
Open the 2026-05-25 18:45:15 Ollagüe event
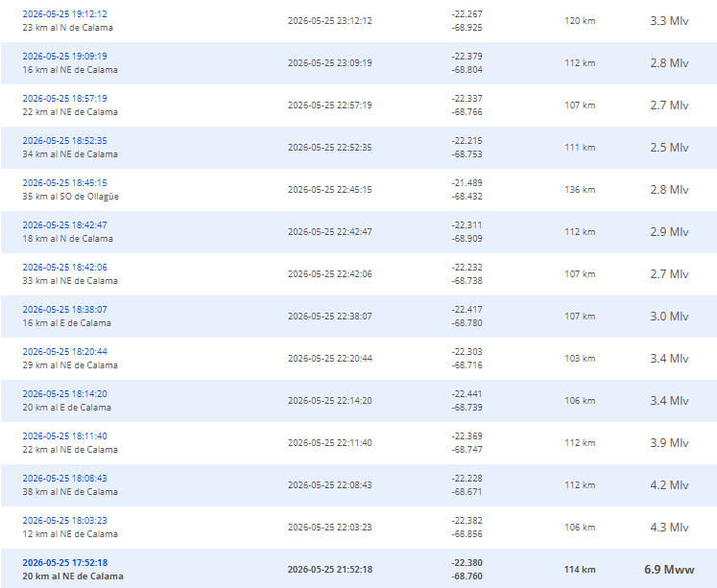tap(64, 183)
